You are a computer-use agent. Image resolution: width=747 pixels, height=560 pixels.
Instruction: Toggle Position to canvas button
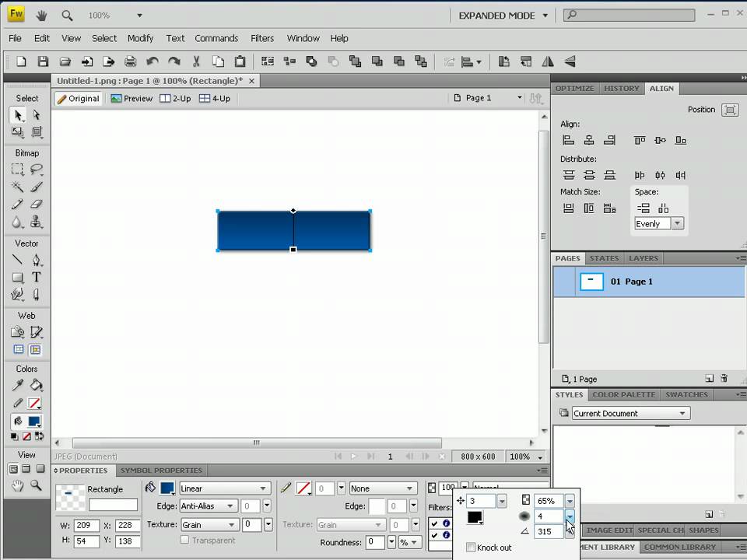tap(730, 110)
